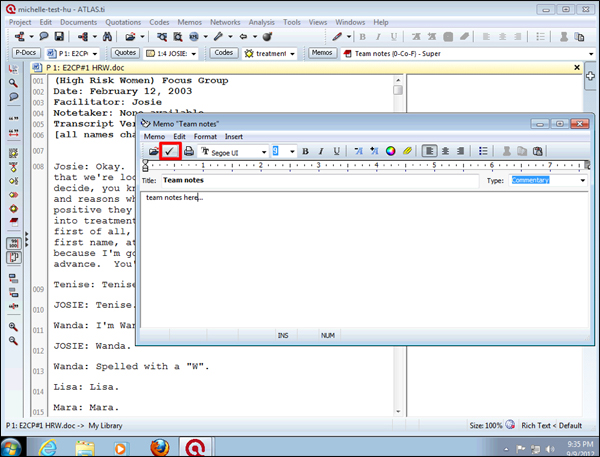Toggle bold formatting in memo editor
Viewport: 600px width, 457px height.
tap(305, 151)
